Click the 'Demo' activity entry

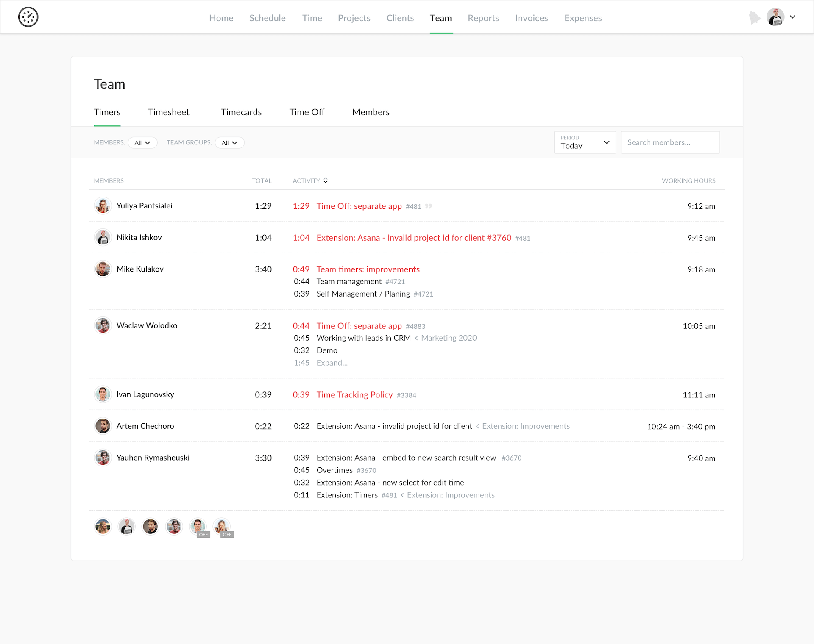tap(327, 350)
